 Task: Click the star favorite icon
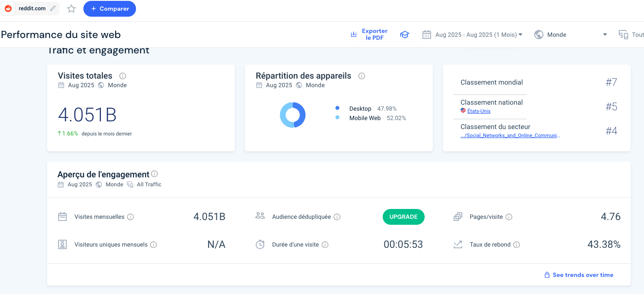71,9
